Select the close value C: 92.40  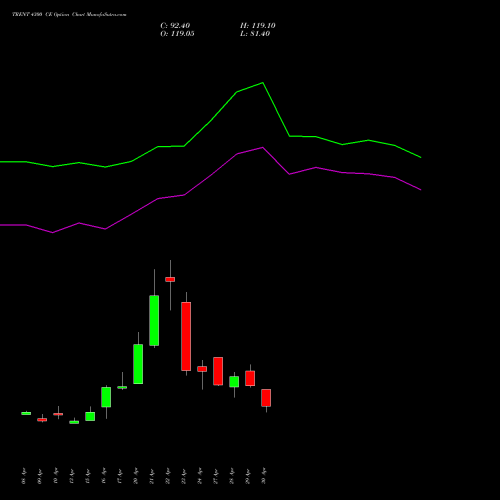point(175,26)
